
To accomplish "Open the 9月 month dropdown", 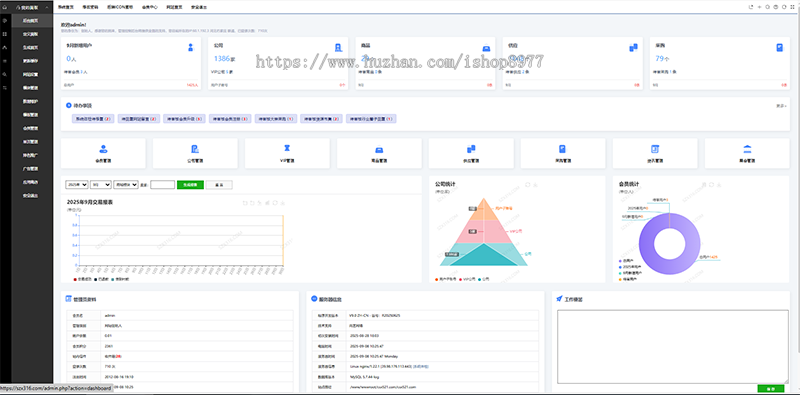I will pos(101,185).
